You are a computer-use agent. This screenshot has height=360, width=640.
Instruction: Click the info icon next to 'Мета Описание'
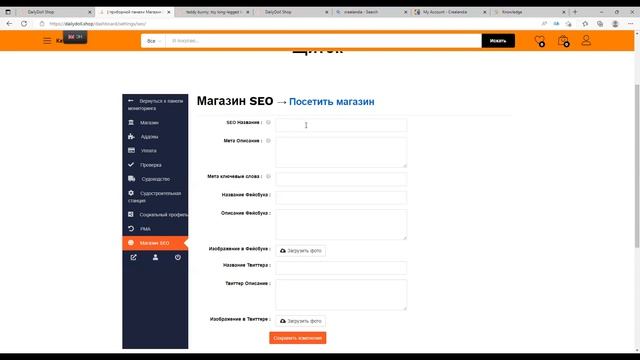[x=268, y=140]
